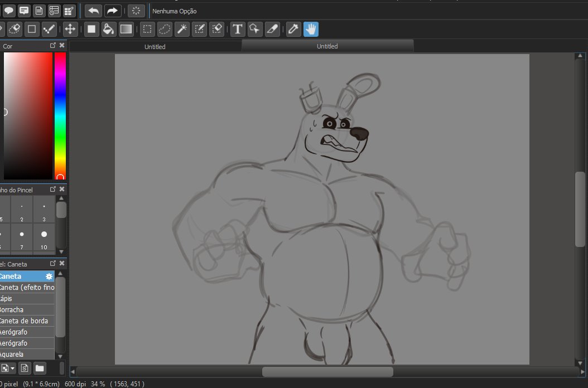Float the Cor color panel
Viewport: 588px width, 388px height.
click(x=53, y=45)
